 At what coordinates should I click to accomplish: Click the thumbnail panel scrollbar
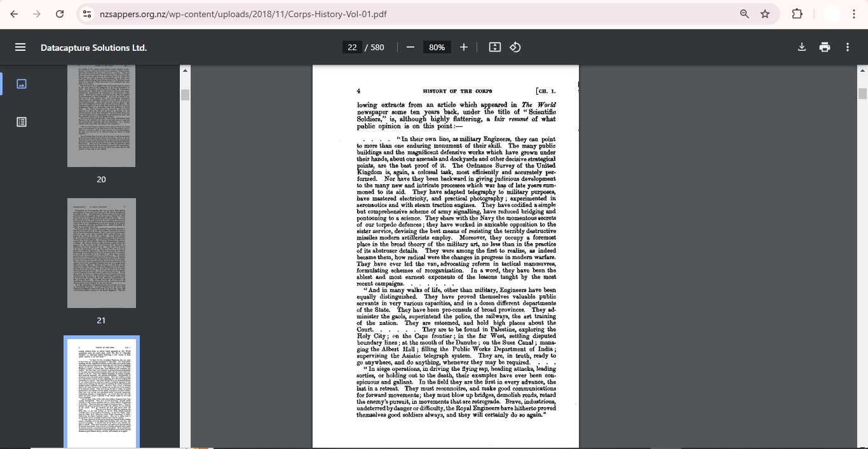point(186,95)
